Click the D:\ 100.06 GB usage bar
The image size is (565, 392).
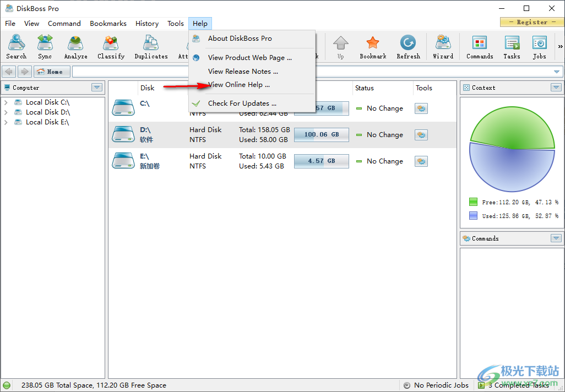322,135
